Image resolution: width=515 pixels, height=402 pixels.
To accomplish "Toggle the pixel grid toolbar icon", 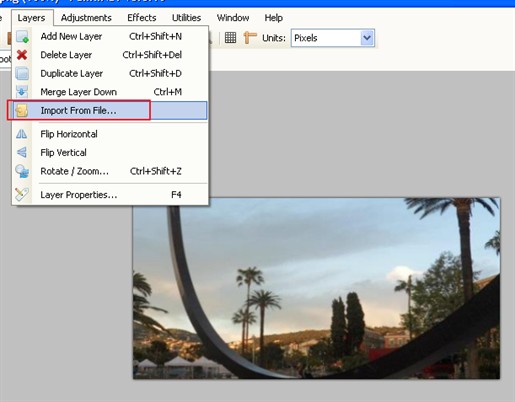I will pos(230,38).
